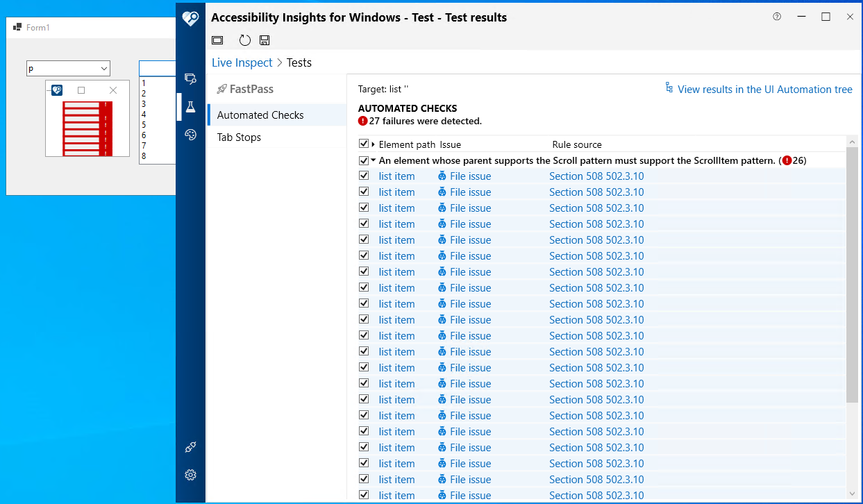Save test results with the floppy disk icon
Viewport: 863px width, 504px height.
(265, 40)
